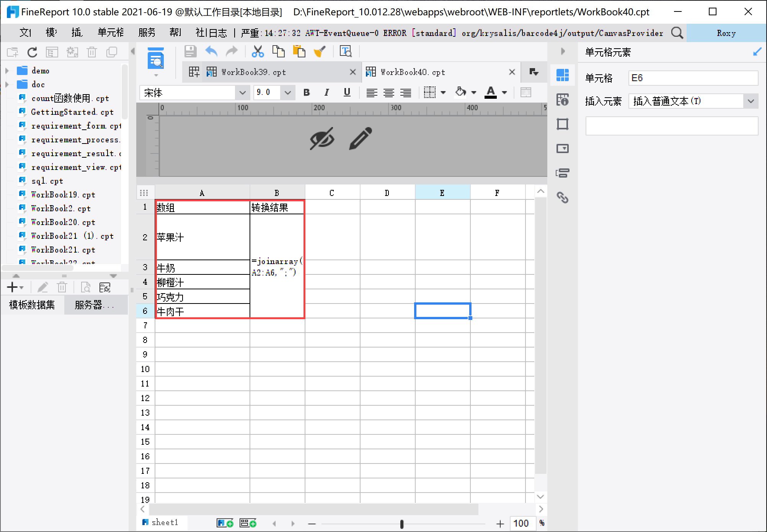
Task: Switch to the WorkBook39.cpt tab
Action: click(x=253, y=72)
